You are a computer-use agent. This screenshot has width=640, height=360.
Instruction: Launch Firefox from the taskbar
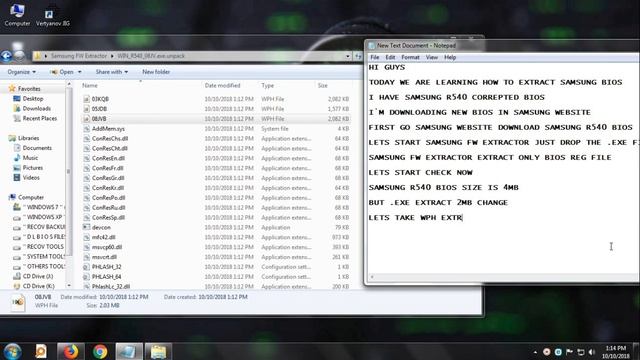coord(71,351)
